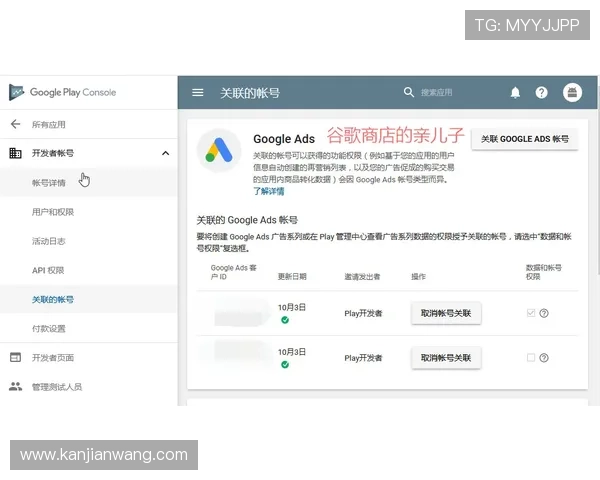The width and height of the screenshot is (600, 480).
Task: Focus the 搜索应用 search field
Action: tap(437, 92)
